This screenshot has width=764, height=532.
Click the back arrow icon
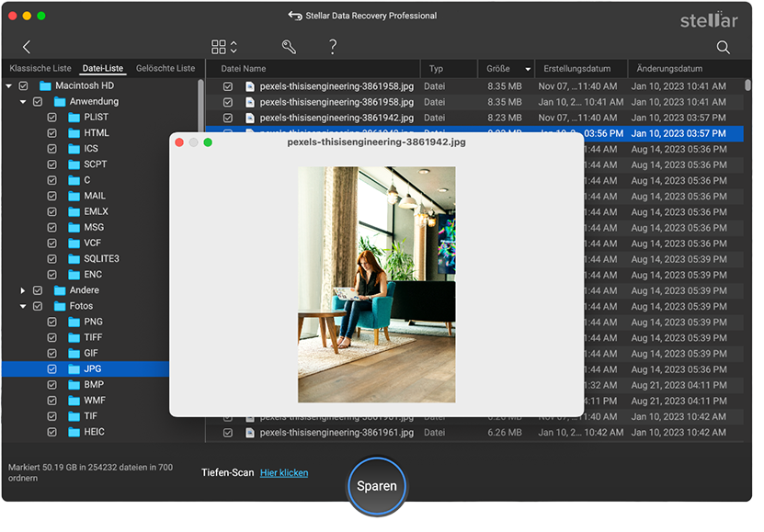pyautogui.click(x=27, y=47)
